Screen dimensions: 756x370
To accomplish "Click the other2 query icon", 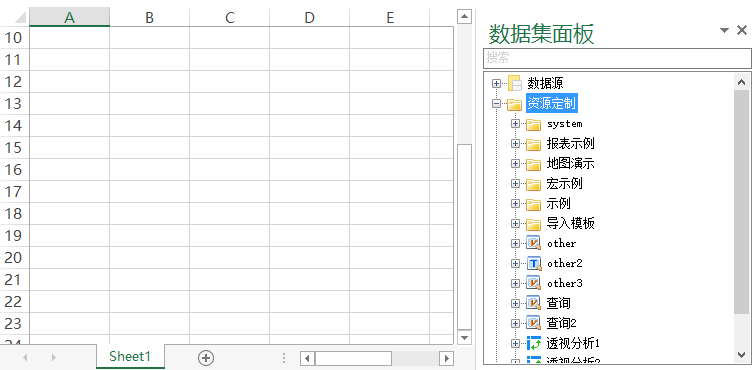I will (533, 263).
